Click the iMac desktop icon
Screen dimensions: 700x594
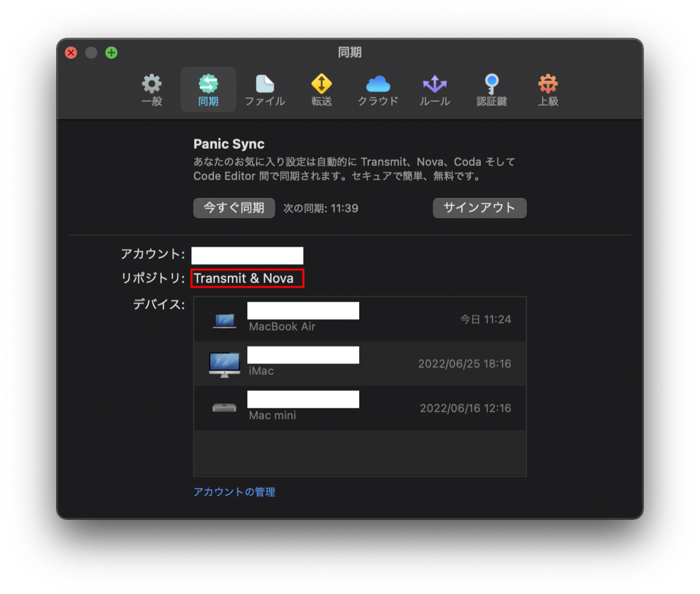click(x=224, y=365)
